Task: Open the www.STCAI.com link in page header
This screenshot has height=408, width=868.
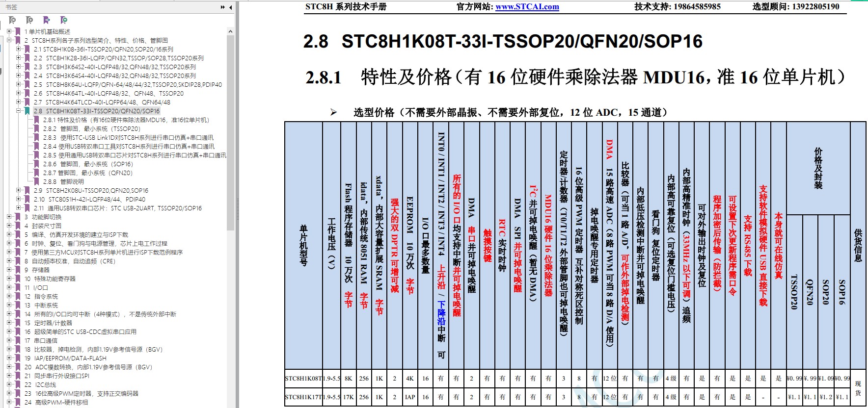Action: (527, 7)
